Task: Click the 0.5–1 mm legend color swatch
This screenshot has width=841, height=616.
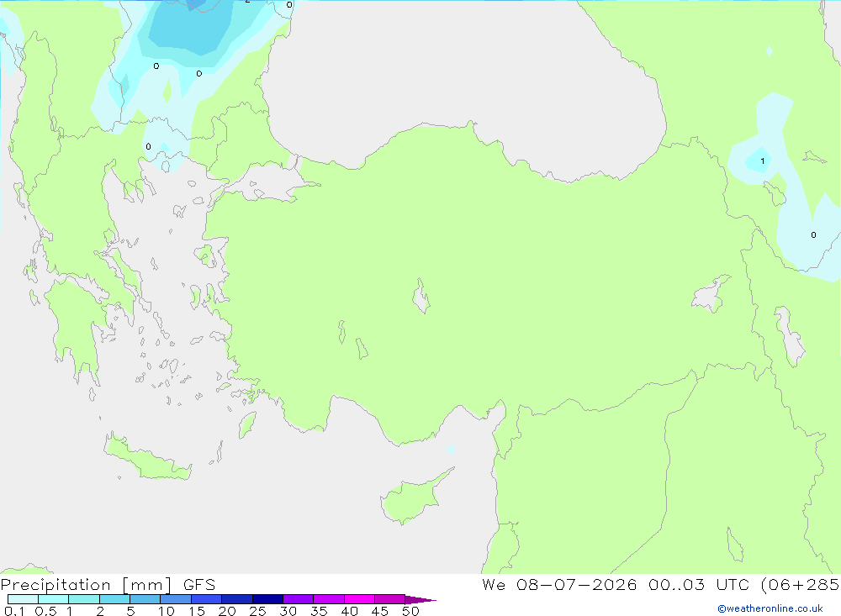Action: [x=53, y=599]
